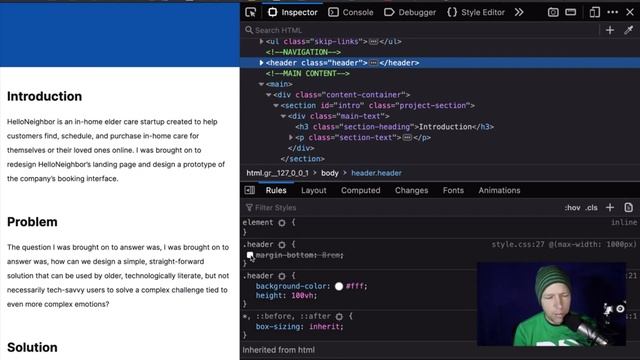
Task: Highlight elements matching element selector
Action: pos(282,223)
